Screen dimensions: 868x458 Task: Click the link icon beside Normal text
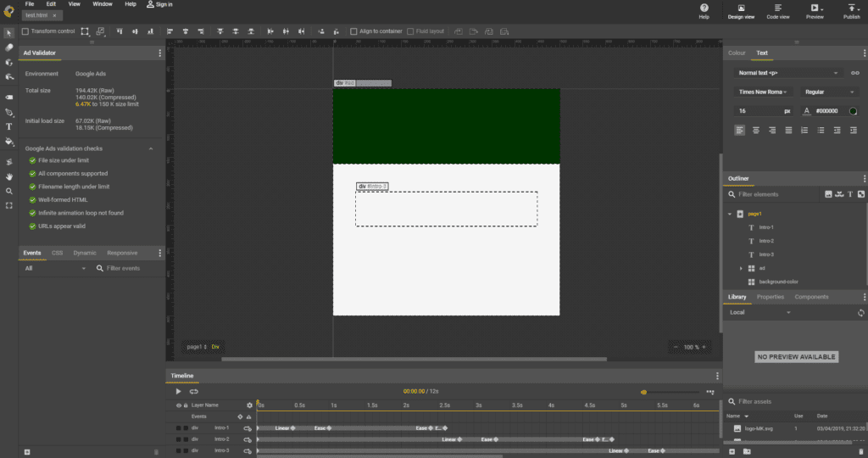pos(854,73)
